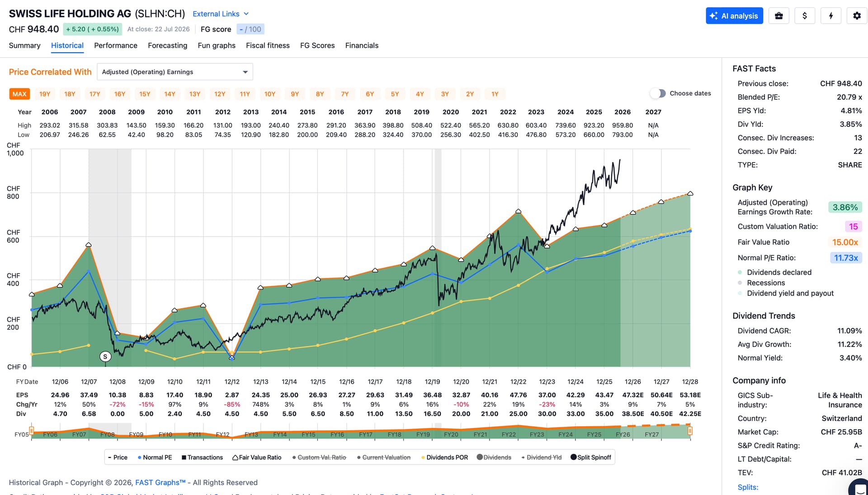The image size is (868, 495).
Task: Select the 10Y time range
Action: point(270,94)
